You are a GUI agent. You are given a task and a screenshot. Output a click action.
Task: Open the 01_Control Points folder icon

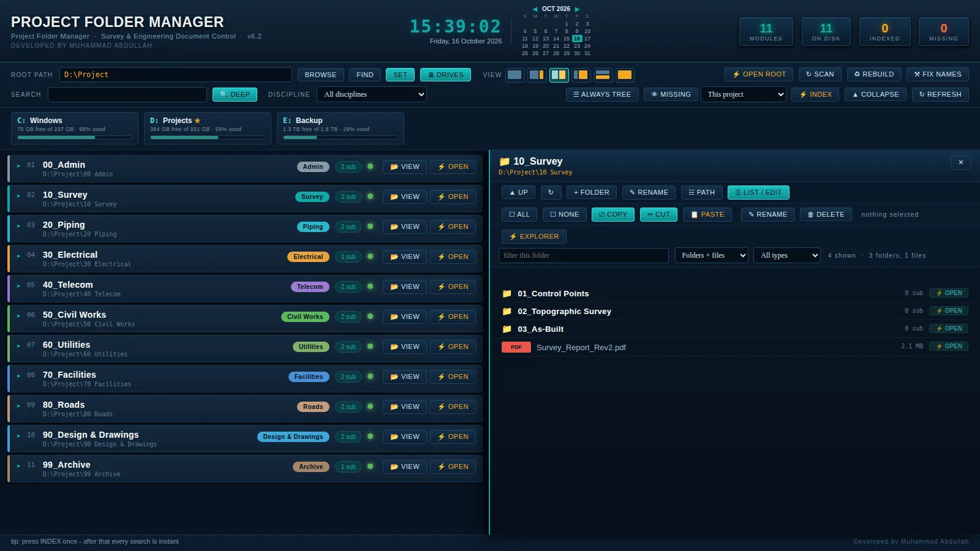(507, 294)
